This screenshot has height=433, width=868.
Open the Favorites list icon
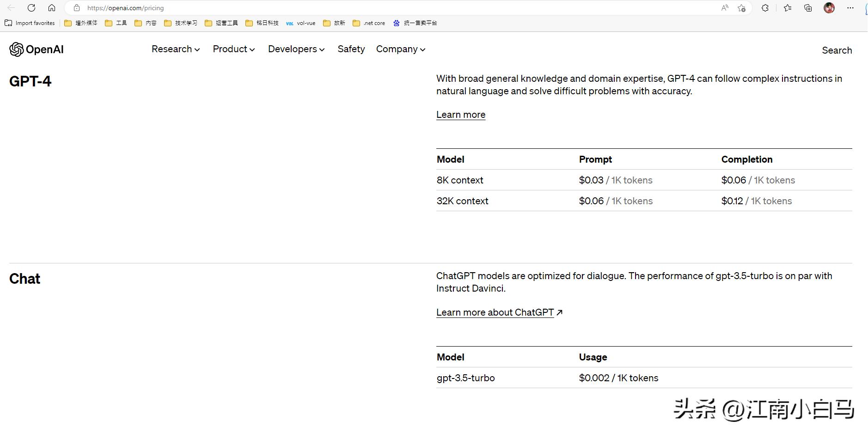point(788,8)
